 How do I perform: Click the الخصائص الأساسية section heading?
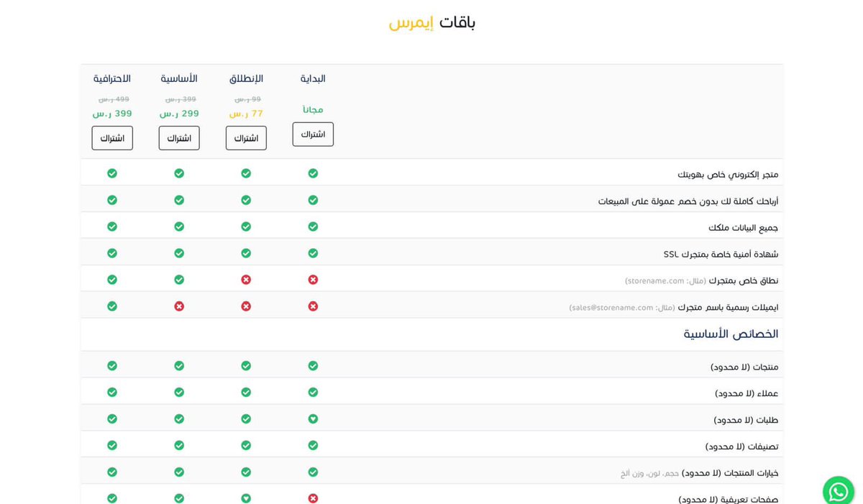[731, 334]
